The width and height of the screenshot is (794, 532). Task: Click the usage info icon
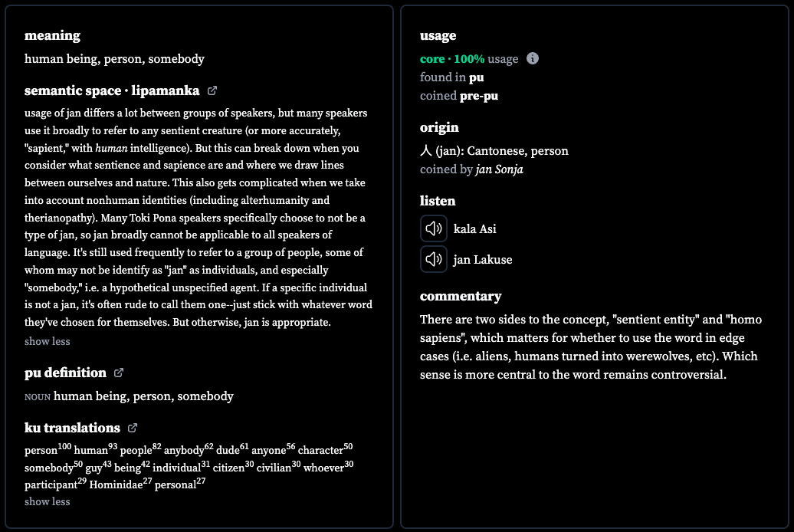[x=532, y=59]
